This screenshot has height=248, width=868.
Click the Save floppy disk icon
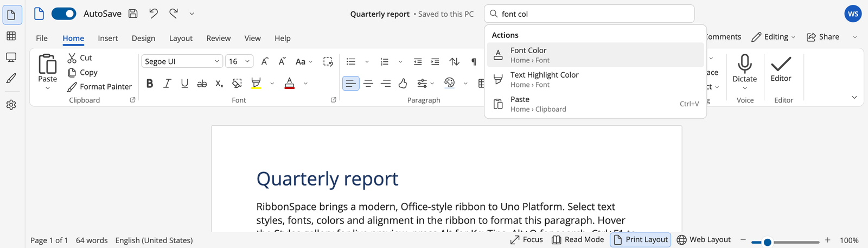(x=133, y=14)
